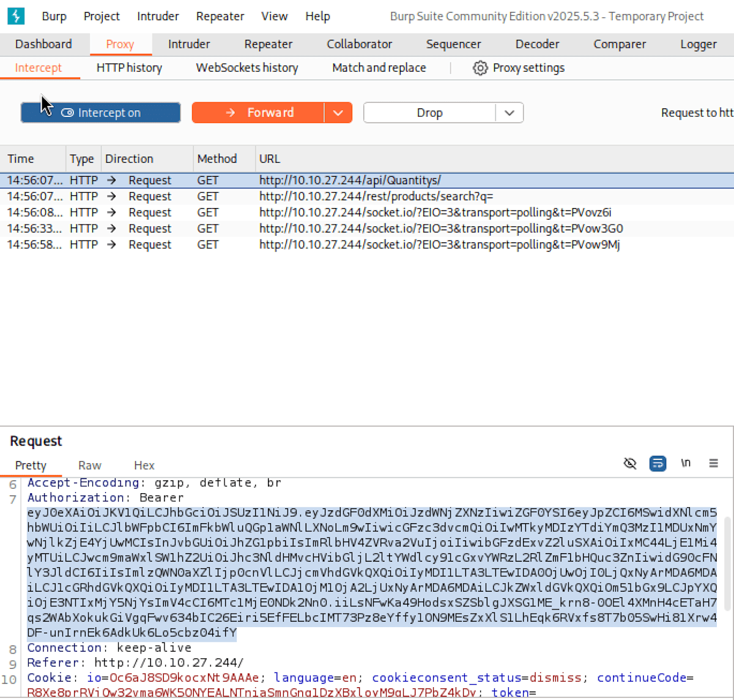The height and width of the screenshot is (700, 734).
Task: Open the Burp menu
Action: (54, 17)
